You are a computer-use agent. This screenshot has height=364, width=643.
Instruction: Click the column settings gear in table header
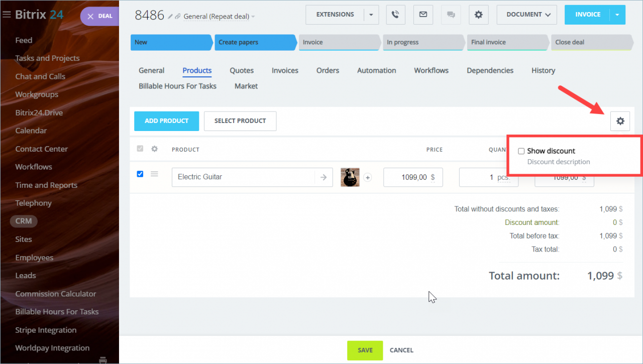coord(155,149)
